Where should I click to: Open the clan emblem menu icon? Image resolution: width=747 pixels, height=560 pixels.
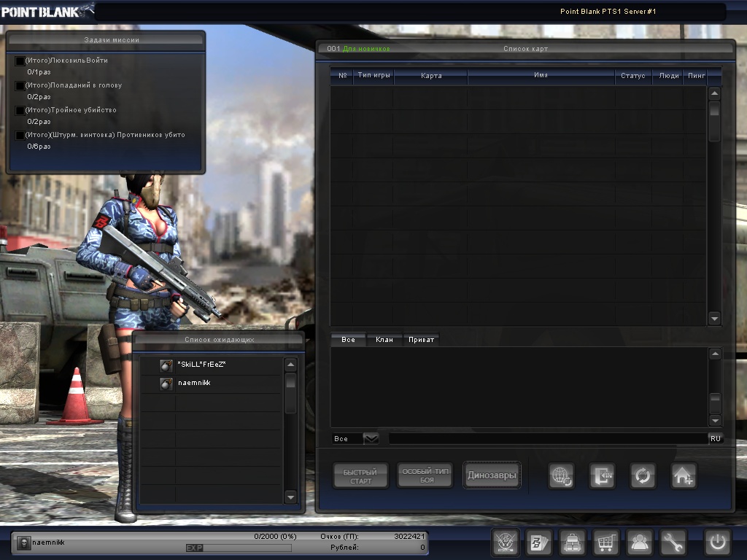tap(506, 542)
